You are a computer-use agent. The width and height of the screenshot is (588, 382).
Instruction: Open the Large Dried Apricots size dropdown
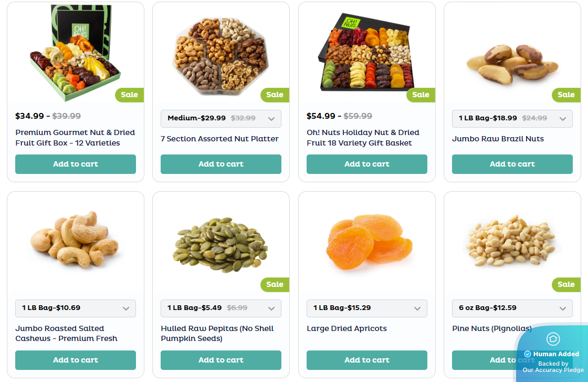[x=366, y=308]
